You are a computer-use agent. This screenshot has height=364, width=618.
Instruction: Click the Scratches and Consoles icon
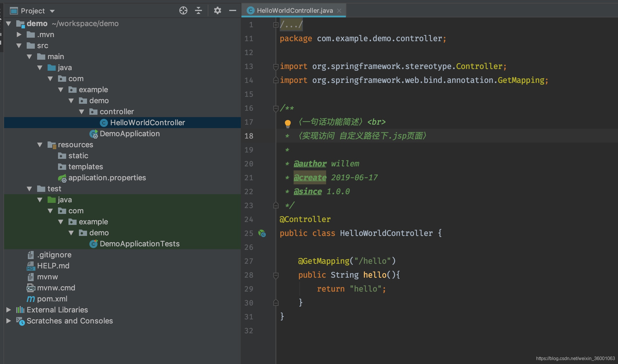pyautogui.click(x=20, y=321)
